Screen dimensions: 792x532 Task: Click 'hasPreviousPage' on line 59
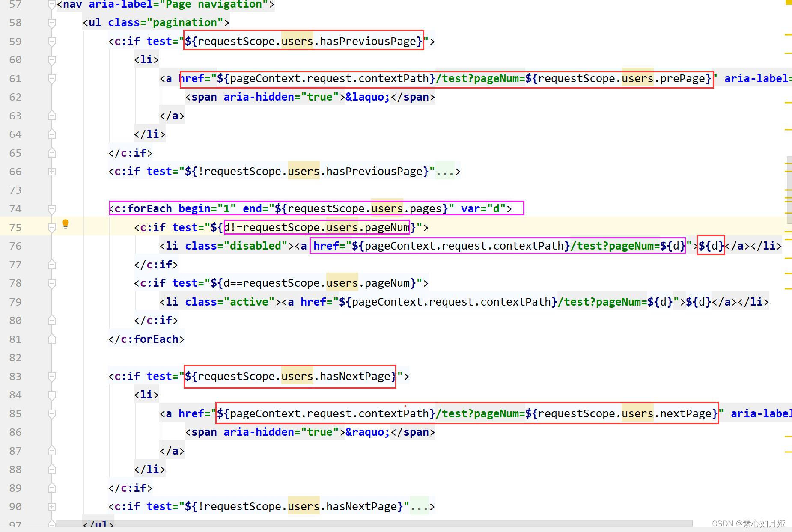click(368, 42)
